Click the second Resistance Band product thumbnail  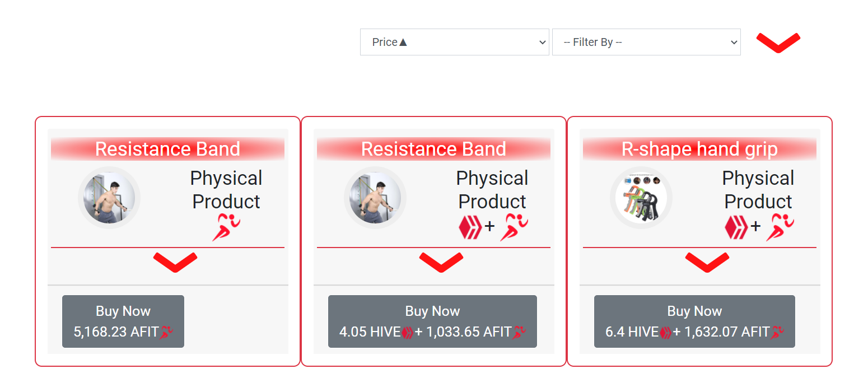click(375, 198)
